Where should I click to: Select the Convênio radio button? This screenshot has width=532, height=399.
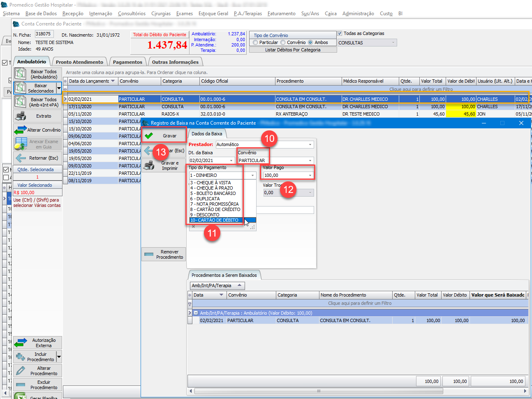[283, 42]
